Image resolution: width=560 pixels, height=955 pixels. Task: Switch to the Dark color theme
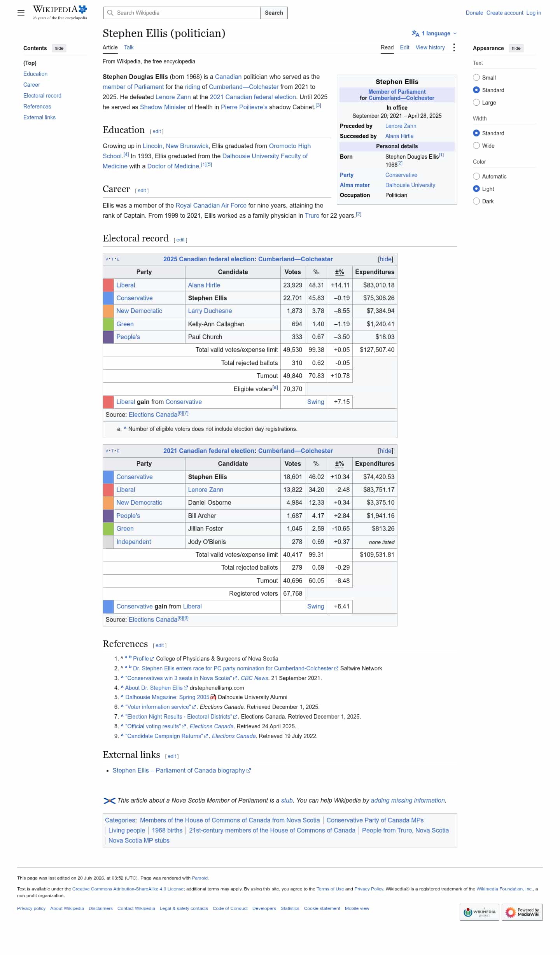pyautogui.click(x=476, y=201)
